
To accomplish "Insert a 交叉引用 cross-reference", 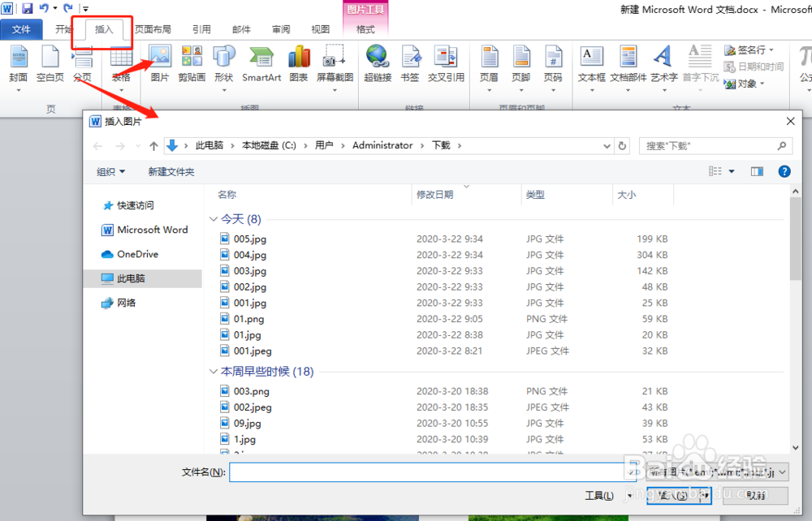I will coord(446,64).
